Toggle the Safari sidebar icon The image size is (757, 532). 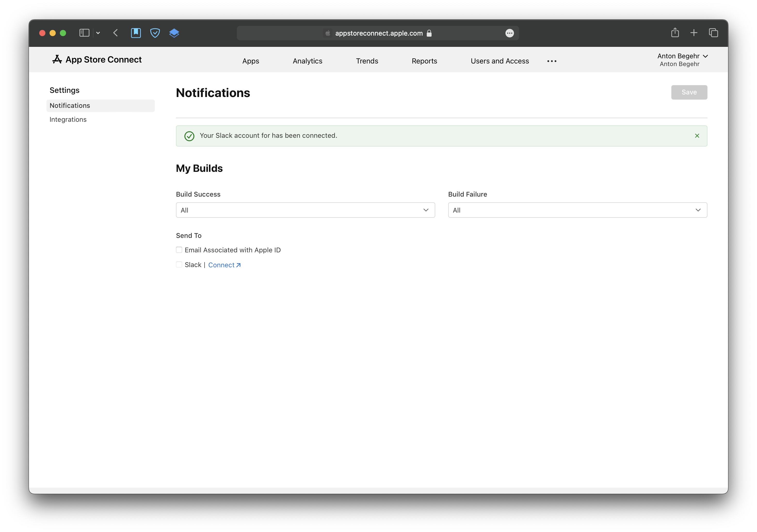(x=84, y=33)
